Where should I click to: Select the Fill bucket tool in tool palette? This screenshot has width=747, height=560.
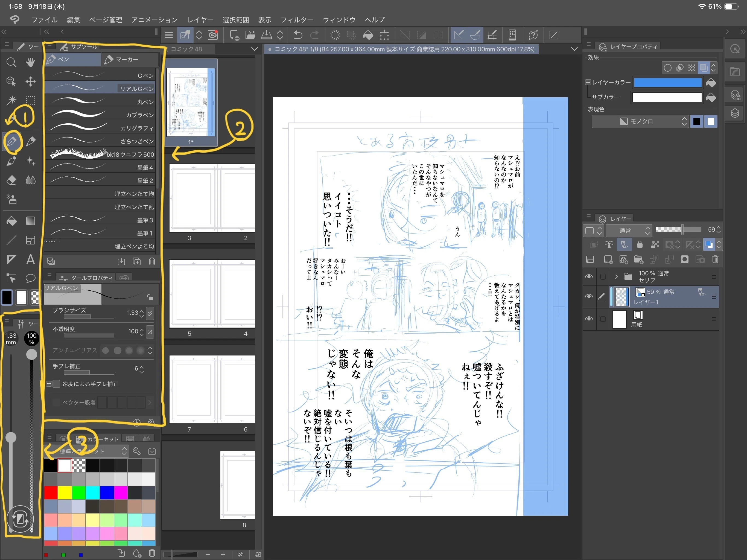point(11,221)
